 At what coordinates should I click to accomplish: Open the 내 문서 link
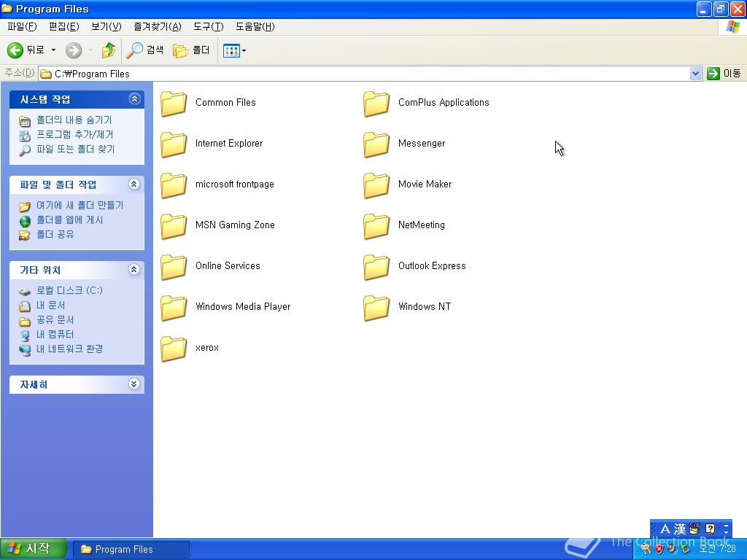pos(50,306)
